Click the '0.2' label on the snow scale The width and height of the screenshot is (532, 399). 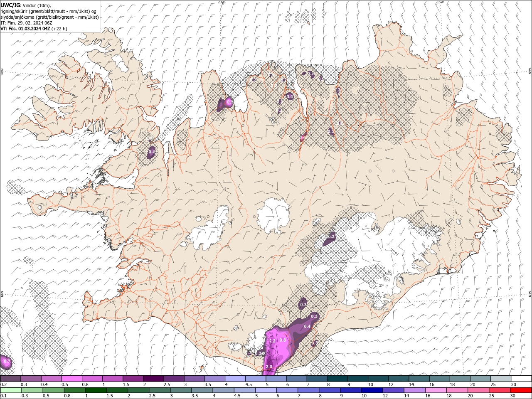point(4,384)
